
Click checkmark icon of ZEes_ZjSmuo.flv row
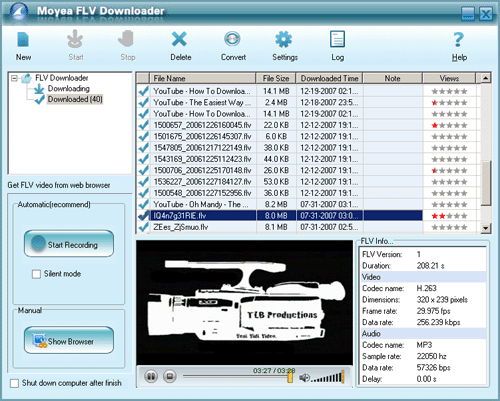pos(144,227)
